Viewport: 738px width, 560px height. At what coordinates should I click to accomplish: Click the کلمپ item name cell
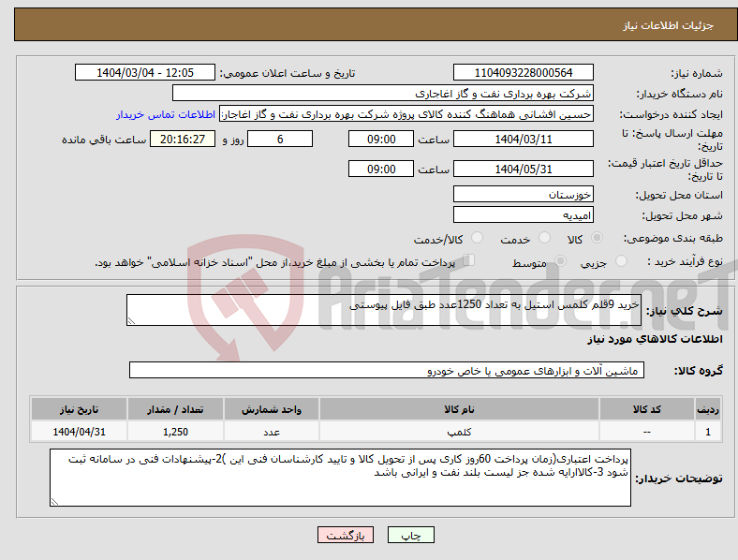tap(459, 432)
